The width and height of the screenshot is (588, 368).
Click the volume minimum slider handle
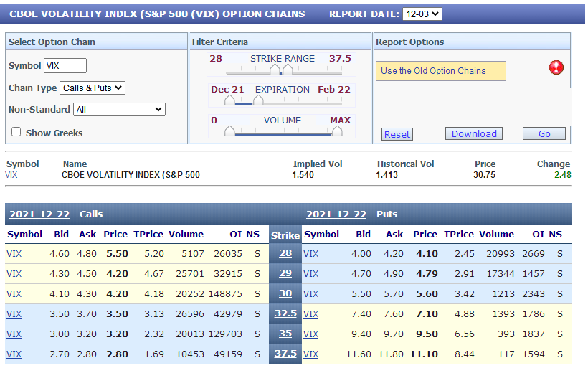[229, 131]
